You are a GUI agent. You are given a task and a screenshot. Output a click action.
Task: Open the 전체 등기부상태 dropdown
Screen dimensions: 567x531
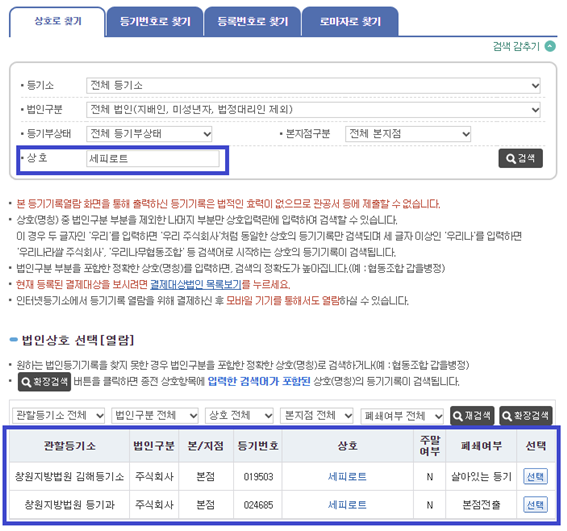tap(149, 134)
